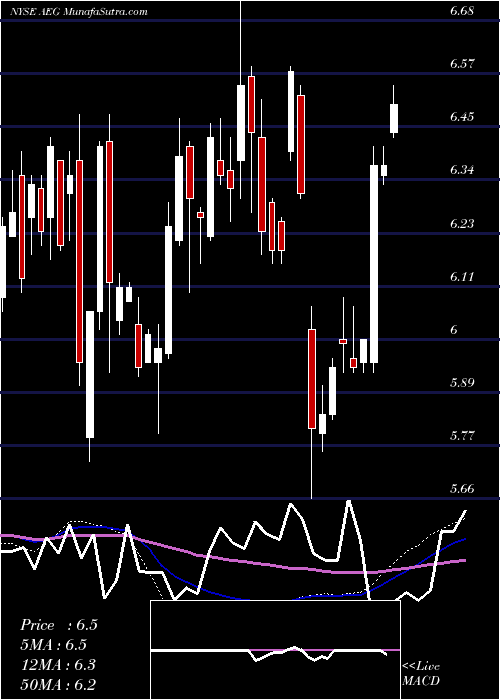Click the NYSE AEG MunafaSutra.com title text
This screenshot has height=700, width=500.
pyautogui.click(x=79, y=12)
